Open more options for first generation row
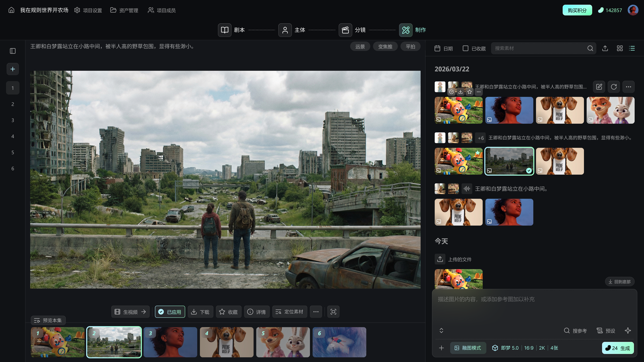 click(629, 87)
